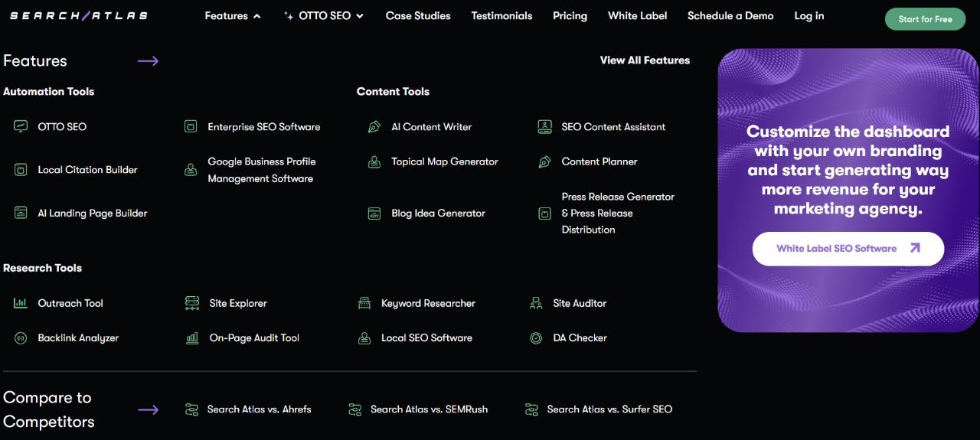Click the Start for Free button

point(925,19)
